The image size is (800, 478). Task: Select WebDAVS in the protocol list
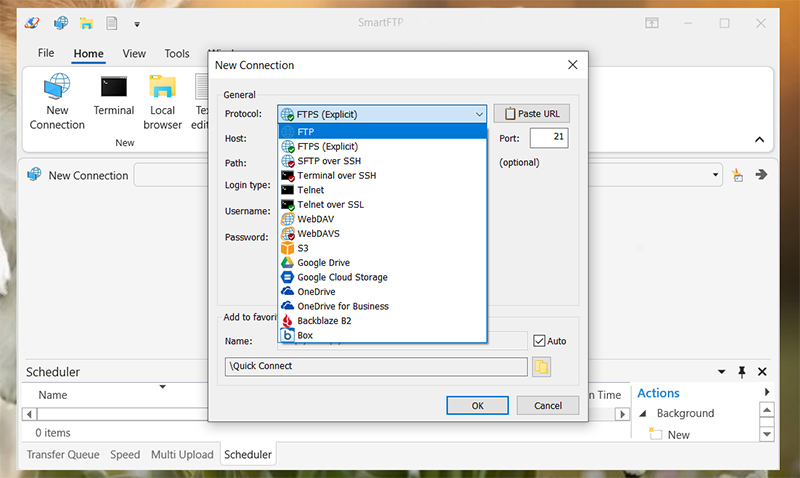(x=383, y=234)
